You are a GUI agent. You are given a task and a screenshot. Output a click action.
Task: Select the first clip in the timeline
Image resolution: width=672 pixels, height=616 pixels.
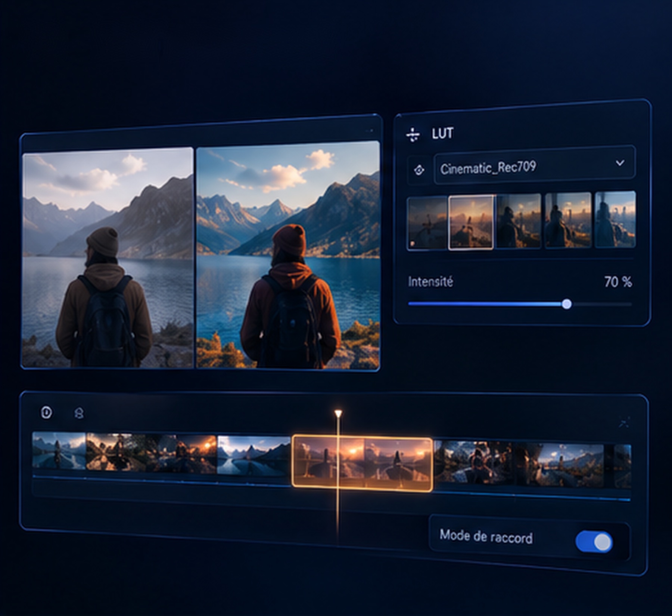point(59,451)
